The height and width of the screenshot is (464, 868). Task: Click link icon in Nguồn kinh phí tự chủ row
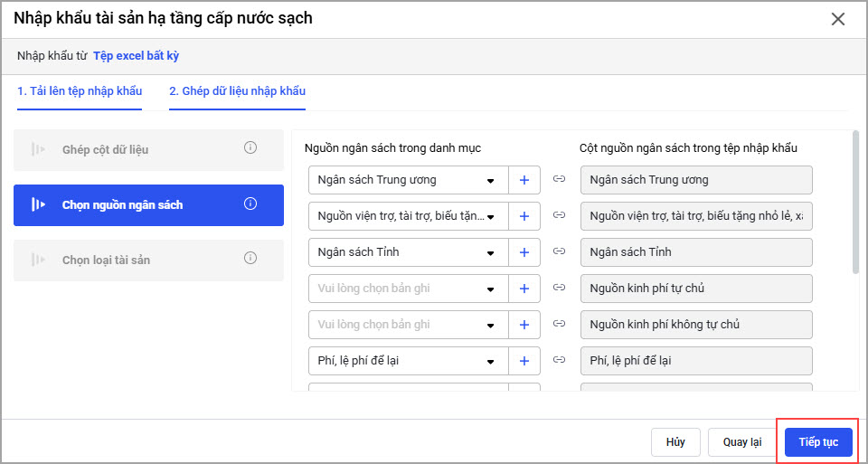[x=560, y=289]
